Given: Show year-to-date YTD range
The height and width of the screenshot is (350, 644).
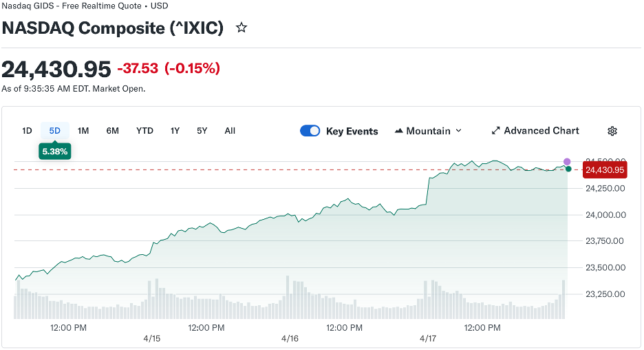Looking at the screenshot, I should pyautogui.click(x=144, y=131).
